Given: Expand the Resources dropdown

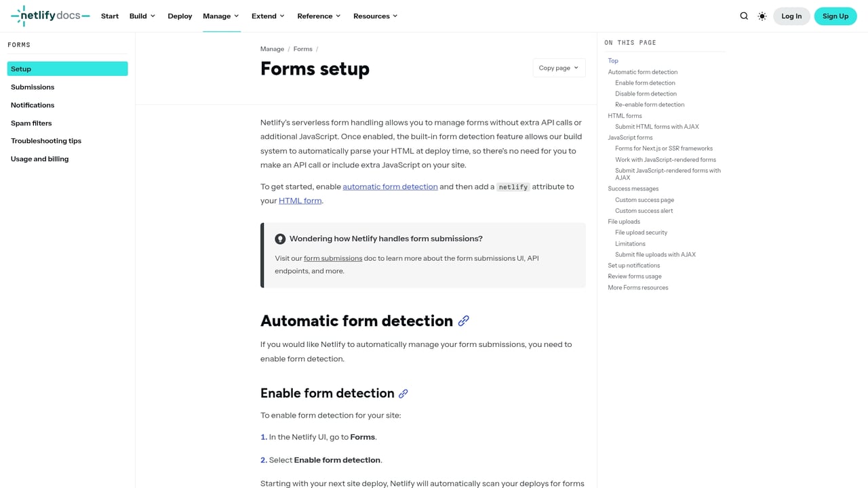Looking at the screenshot, I should [375, 16].
